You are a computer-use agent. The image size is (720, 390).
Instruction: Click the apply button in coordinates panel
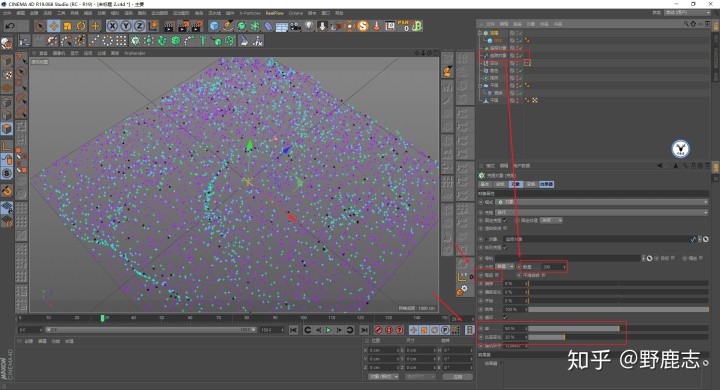point(458,377)
